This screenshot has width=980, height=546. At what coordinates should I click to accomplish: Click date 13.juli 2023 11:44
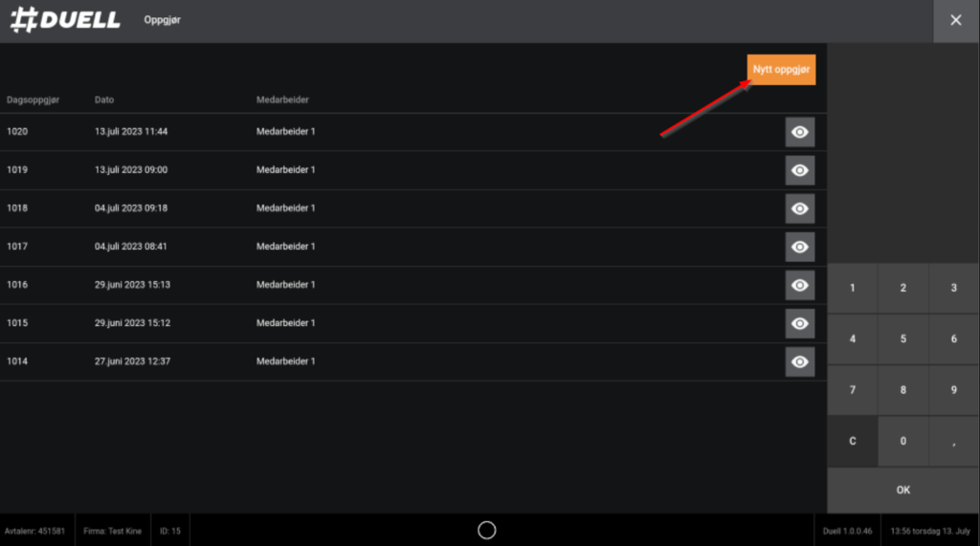click(x=131, y=132)
